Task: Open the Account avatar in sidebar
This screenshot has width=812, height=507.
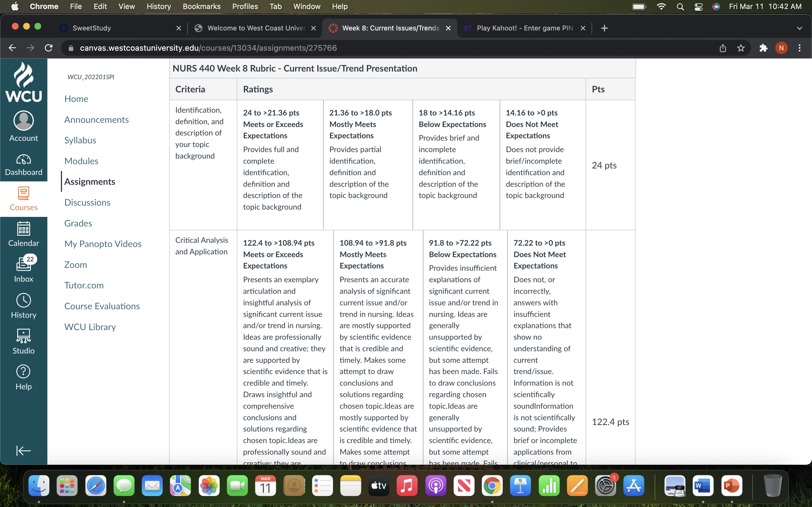Action: coord(23,126)
